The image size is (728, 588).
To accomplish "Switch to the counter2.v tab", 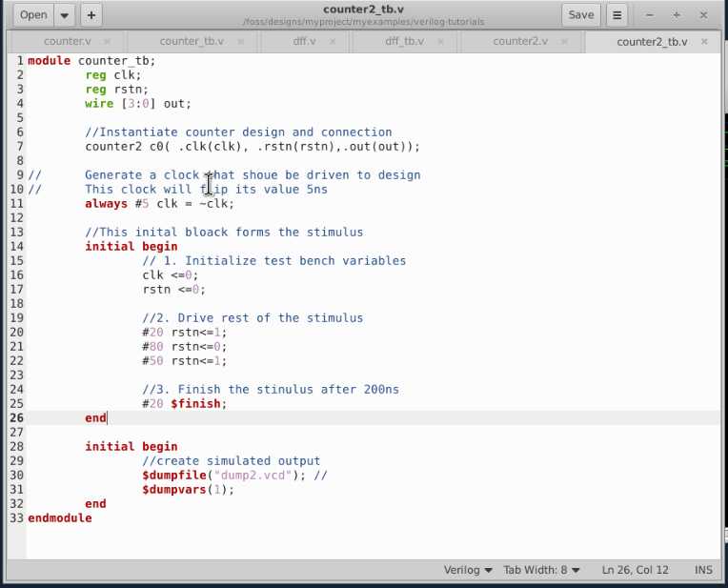I will coord(520,42).
